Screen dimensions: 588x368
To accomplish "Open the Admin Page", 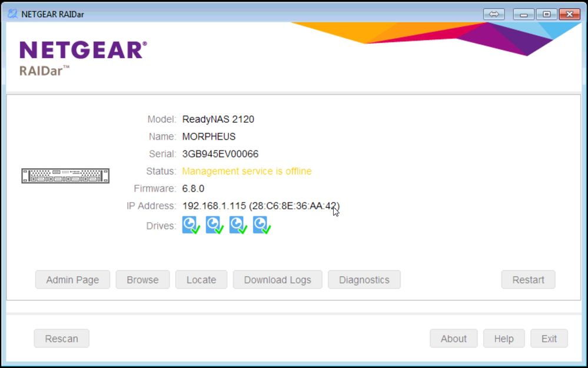I will [x=73, y=280].
